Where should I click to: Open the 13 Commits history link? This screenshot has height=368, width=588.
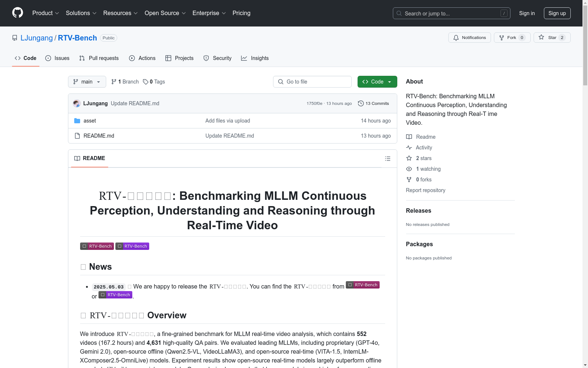[x=373, y=103]
